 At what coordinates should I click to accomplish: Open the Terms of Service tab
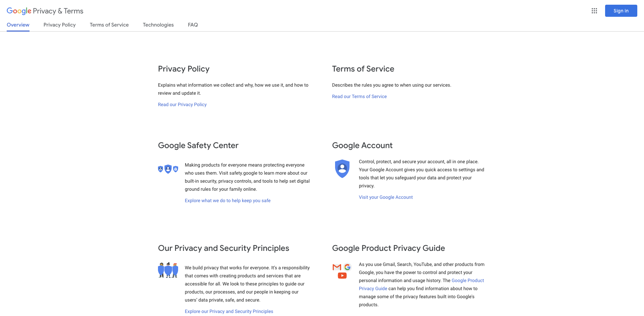(x=109, y=25)
